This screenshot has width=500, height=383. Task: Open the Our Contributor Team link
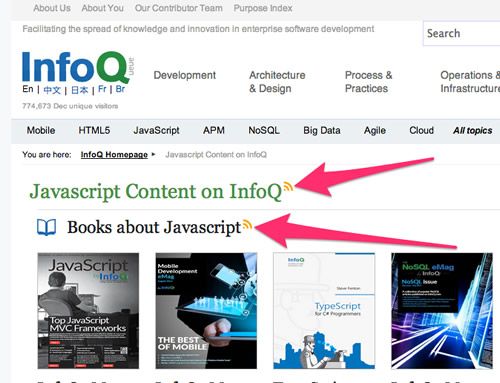click(179, 8)
